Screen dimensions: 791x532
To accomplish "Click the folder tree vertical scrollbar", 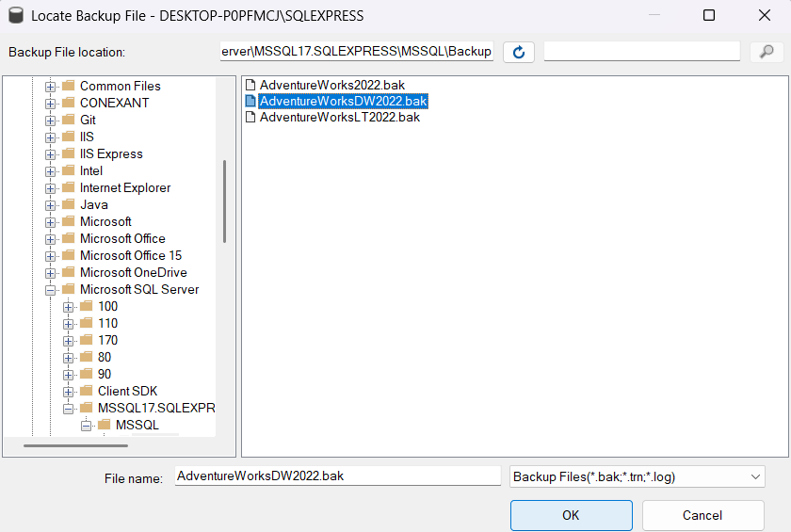I will [x=224, y=201].
